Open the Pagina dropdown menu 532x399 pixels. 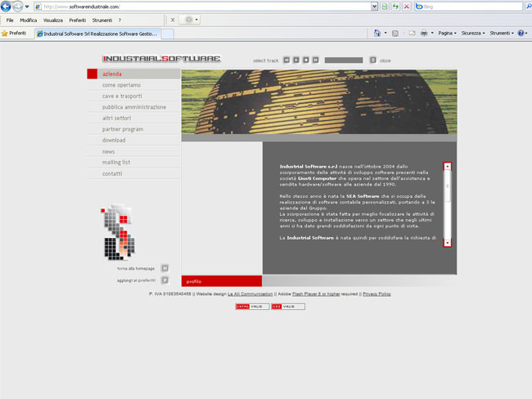click(447, 33)
